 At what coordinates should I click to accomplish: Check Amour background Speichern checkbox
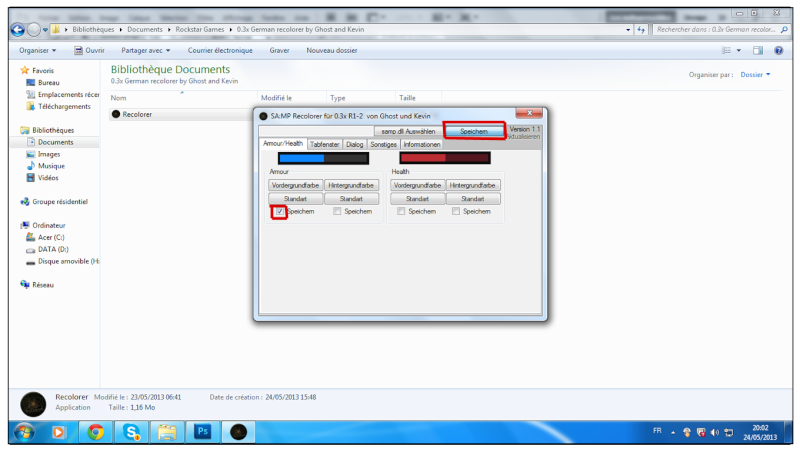tap(337, 211)
